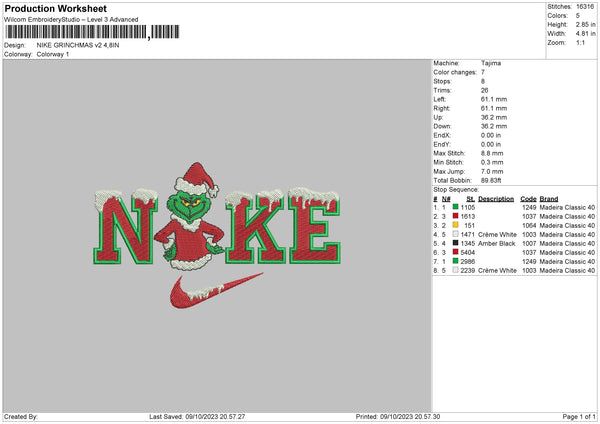Click the "Last Saved: 09/10/2023 20.57.27" footer
Image resolution: width=600 pixels, height=424 pixels.
[x=197, y=416]
